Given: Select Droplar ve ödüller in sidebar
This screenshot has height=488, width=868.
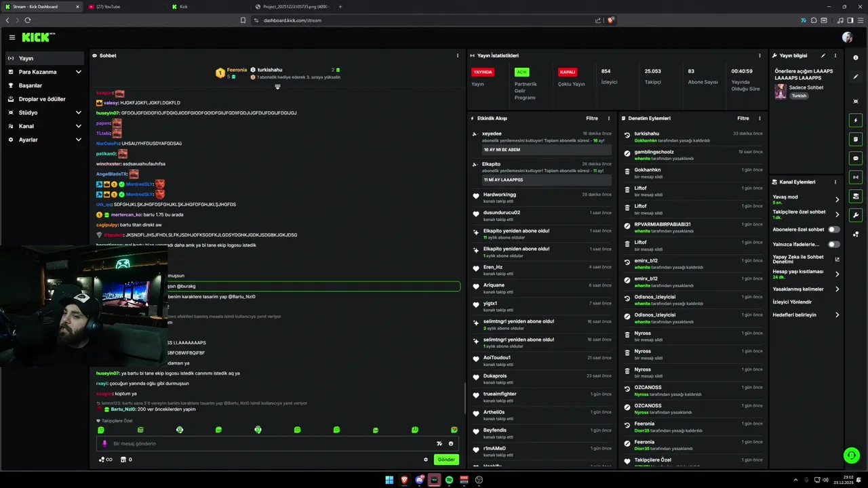Looking at the screenshot, I should (x=45, y=99).
